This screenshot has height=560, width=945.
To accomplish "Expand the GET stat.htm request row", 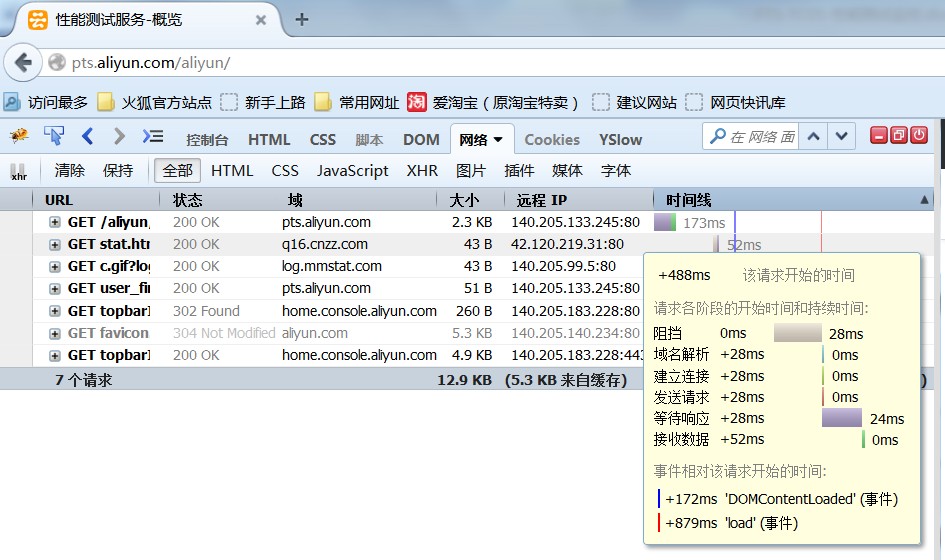I will click(55, 244).
